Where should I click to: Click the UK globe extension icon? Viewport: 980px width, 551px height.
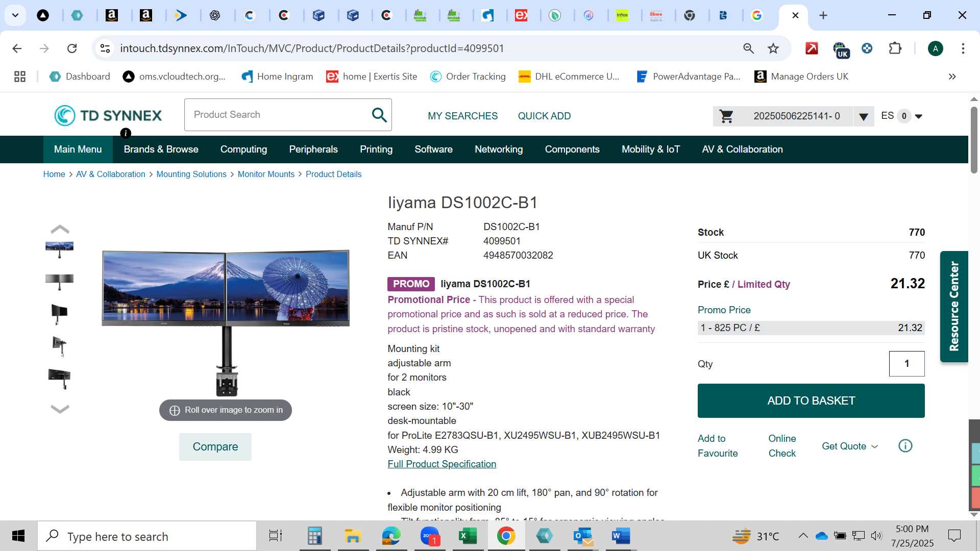[840, 49]
